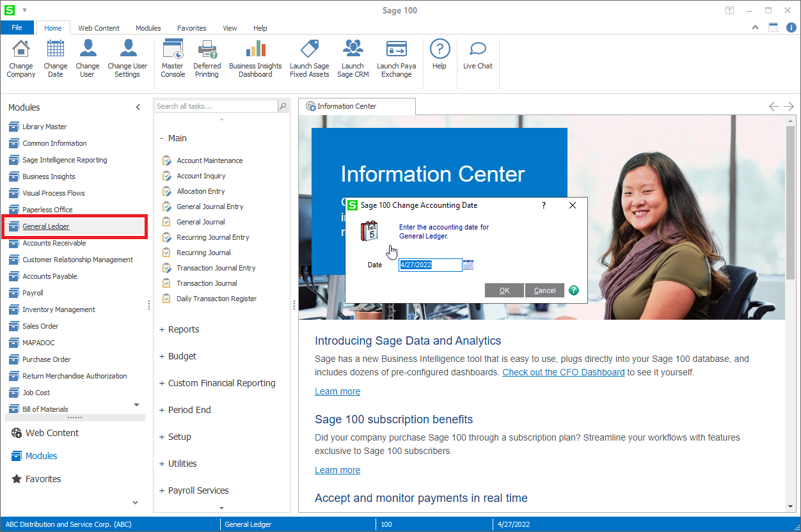Click Learn more under subscription benefits
The width and height of the screenshot is (801, 532).
click(338, 470)
